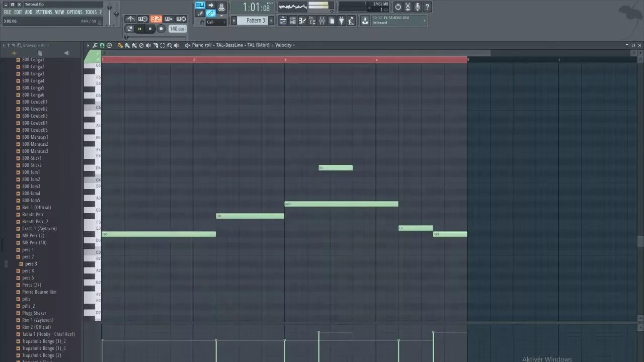The width and height of the screenshot is (644, 362).
Task: Click the undo history circular arrow icon
Action: [x=398, y=7]
